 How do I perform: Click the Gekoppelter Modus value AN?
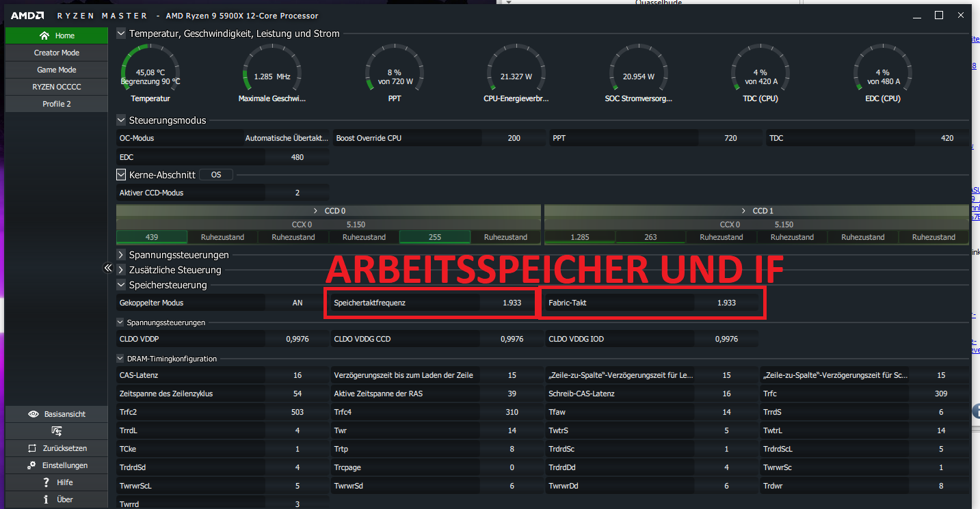pyautogui.click(x=297, y=303)
